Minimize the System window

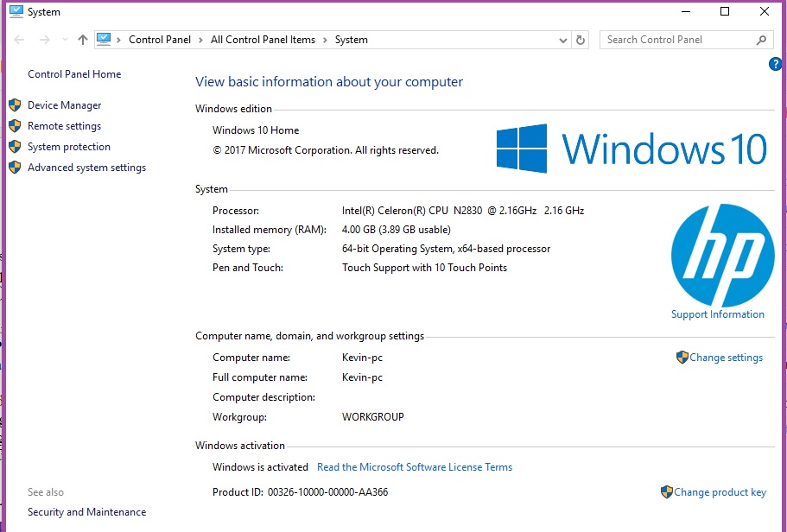point(686,11)
